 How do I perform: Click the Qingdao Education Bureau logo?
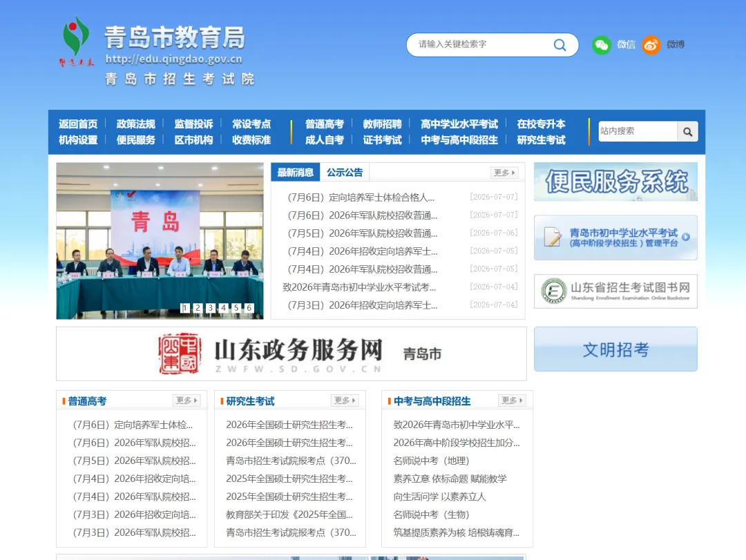click(76, 42)
